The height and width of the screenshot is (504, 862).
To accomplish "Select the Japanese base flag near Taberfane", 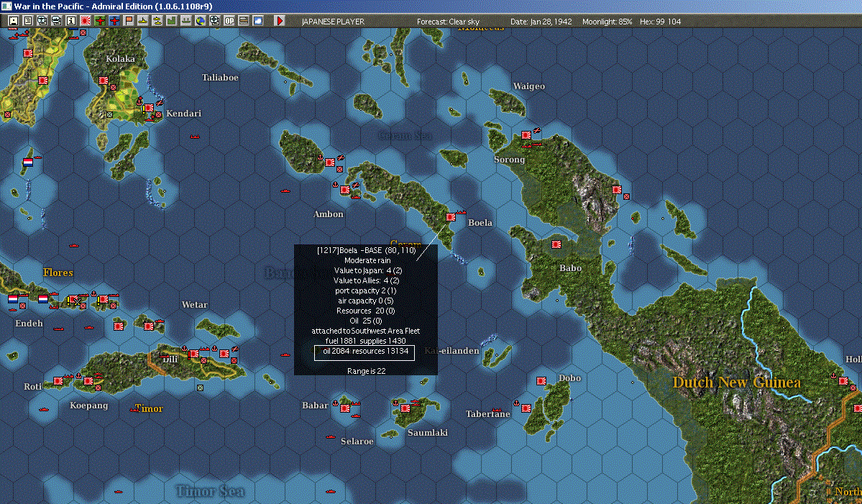I will click(x=526, y=408).
